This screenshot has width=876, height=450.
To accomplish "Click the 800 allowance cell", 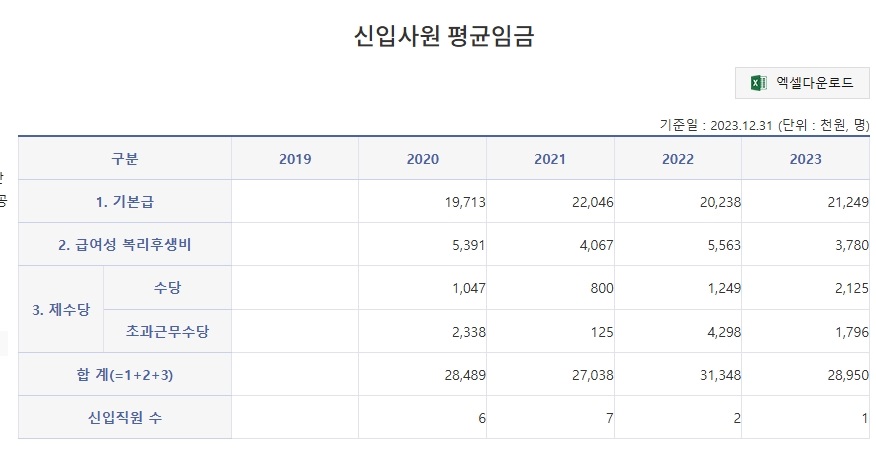I will 550,288.
